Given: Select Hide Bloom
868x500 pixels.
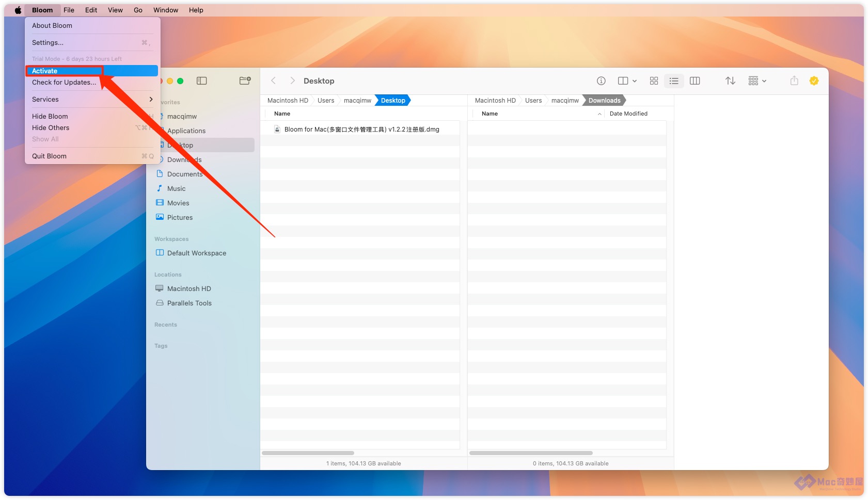Looking at the screenshot, I should [x=92, y=116].
